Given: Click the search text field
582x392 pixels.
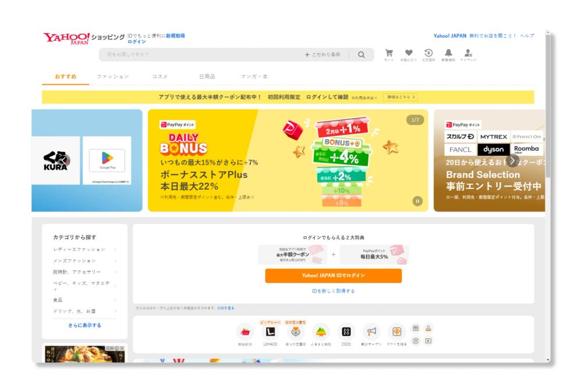Looking at the screenshot, I should [200, 55].
